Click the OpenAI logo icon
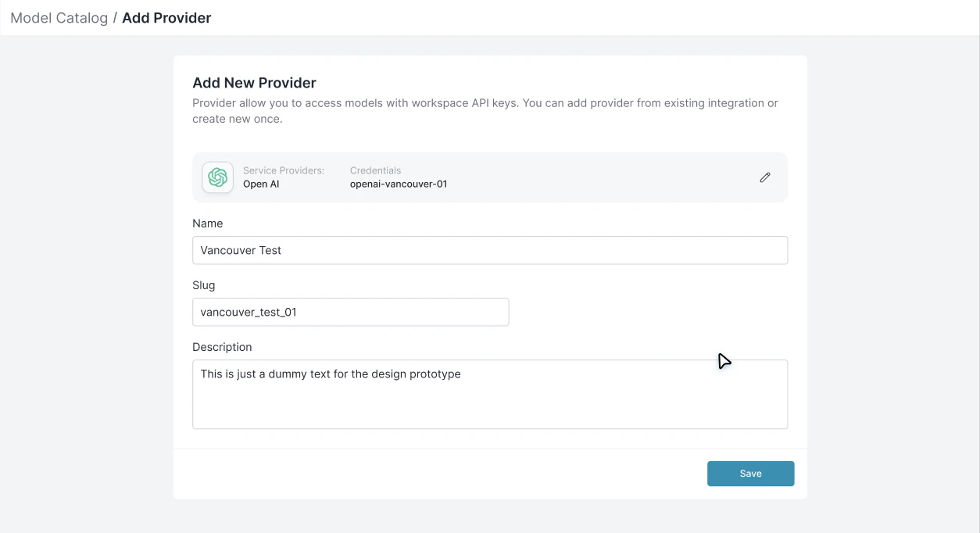 pyautogui.click(x=218, y=177)
